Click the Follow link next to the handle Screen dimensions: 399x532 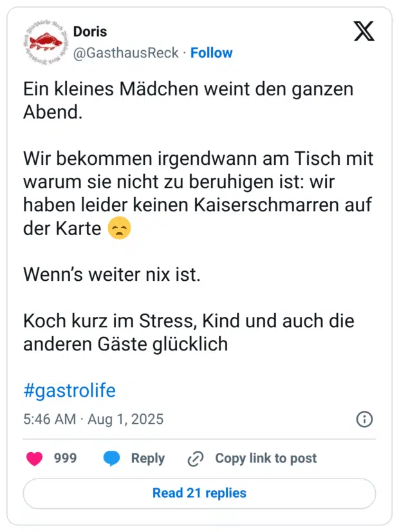[x=212, y=53]
